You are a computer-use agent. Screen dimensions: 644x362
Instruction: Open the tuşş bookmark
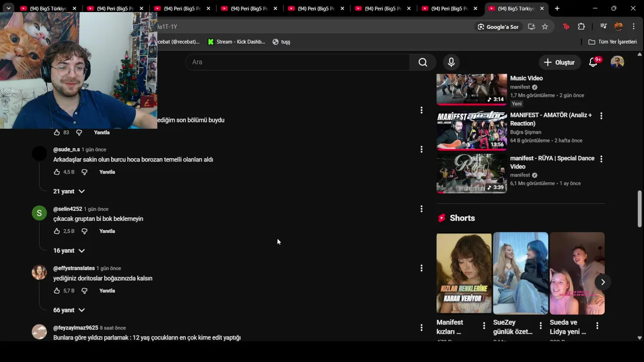(281, 42)
